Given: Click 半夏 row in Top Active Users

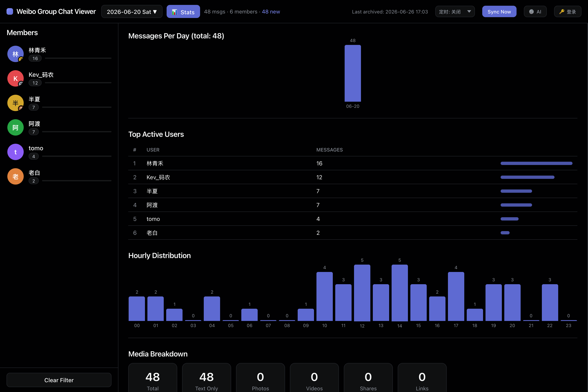Looking at the screenshot, I should point(353,191).
